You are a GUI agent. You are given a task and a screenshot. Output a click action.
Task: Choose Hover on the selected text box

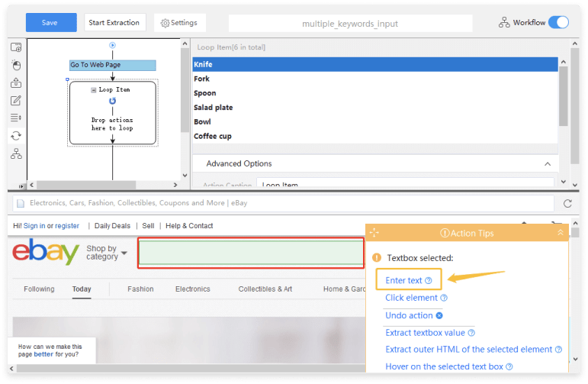click(x=444, y=366)
